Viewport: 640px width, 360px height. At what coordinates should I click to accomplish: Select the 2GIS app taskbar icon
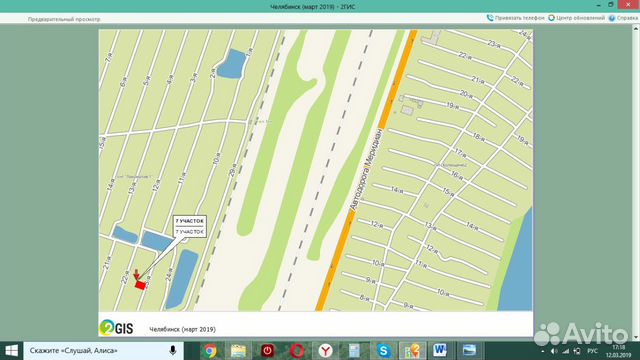(411, 351)
